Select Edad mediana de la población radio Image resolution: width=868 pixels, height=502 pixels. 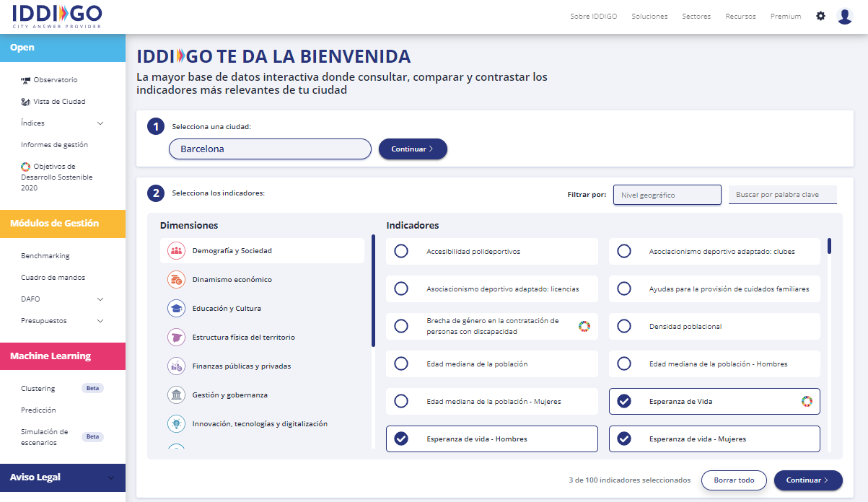point(401,364)
